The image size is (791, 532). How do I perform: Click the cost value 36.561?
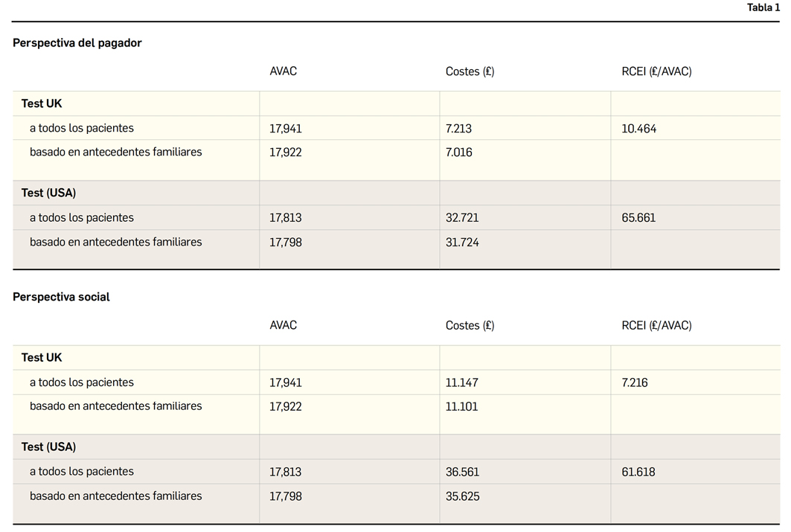coord(462,472)
